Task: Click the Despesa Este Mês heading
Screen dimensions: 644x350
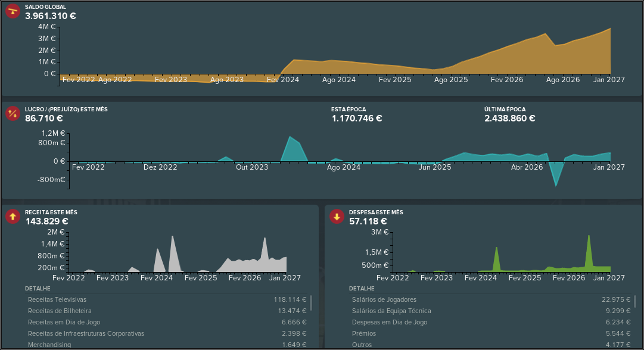Action: 377,212
